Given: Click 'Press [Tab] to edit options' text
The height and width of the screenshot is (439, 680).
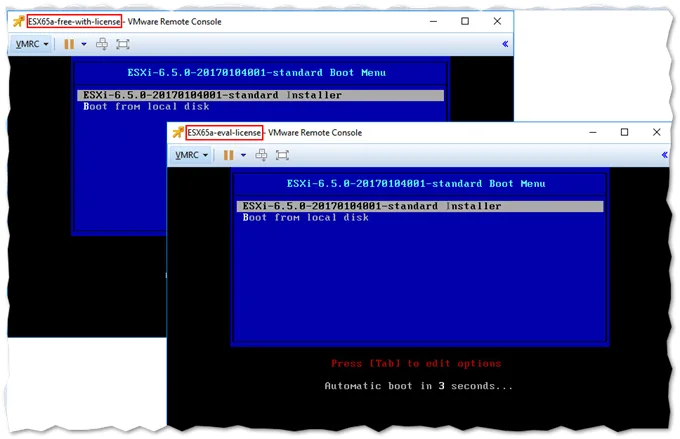Looking at the screenshot, I should (416, 364).
